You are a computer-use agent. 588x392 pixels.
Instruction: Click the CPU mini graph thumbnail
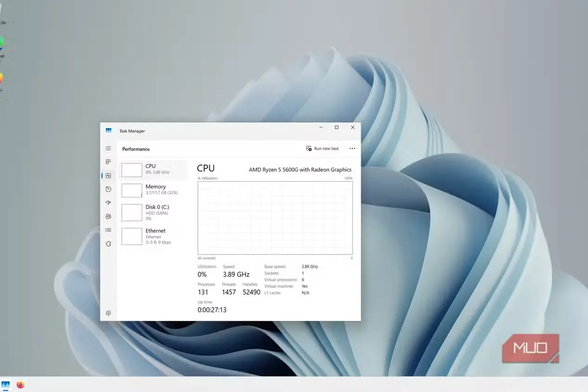click(x=132, y=170)
